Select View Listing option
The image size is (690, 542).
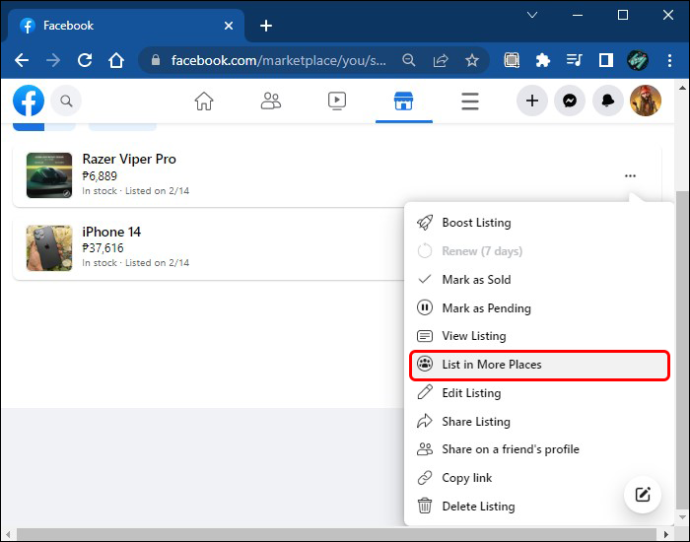pyautogui.click(x=539, y=336)
